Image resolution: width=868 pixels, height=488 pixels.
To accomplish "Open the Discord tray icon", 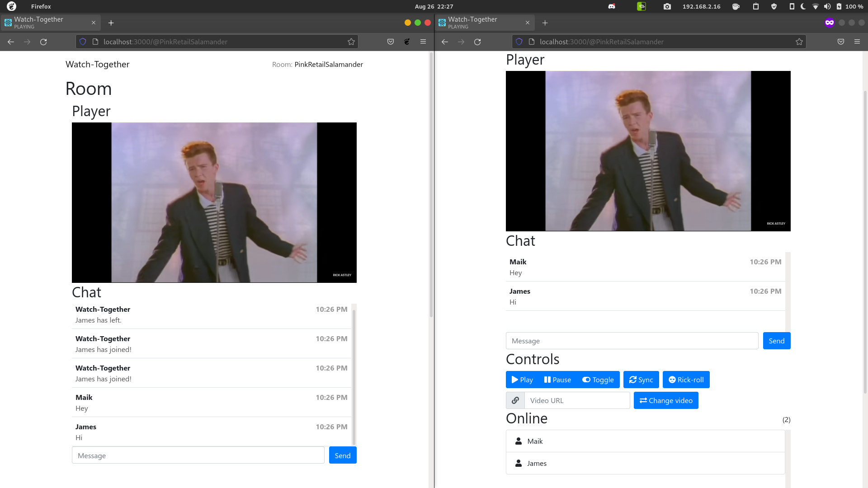I will click(x=612, y=6).
